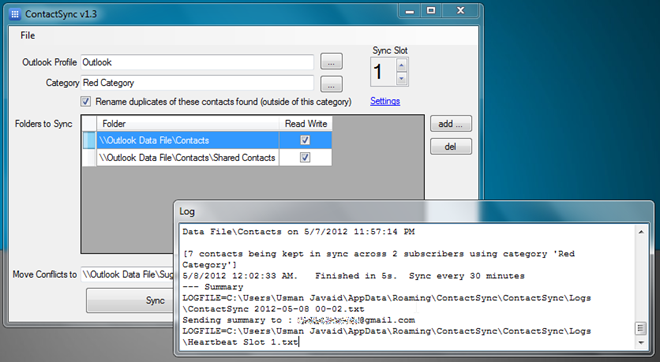Minimize the ContactSync window
The image size is (660, 362).
click(x=410, y=11)
